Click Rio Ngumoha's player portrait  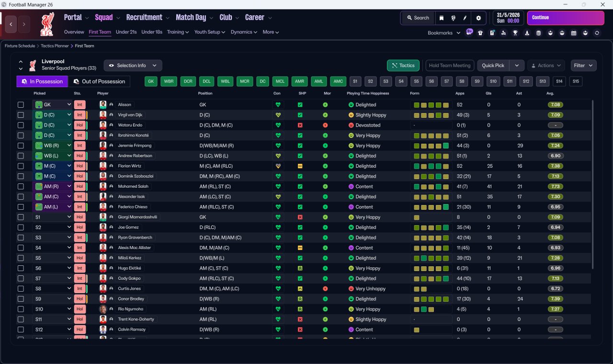pyautogui.click(x=102, y=309)
